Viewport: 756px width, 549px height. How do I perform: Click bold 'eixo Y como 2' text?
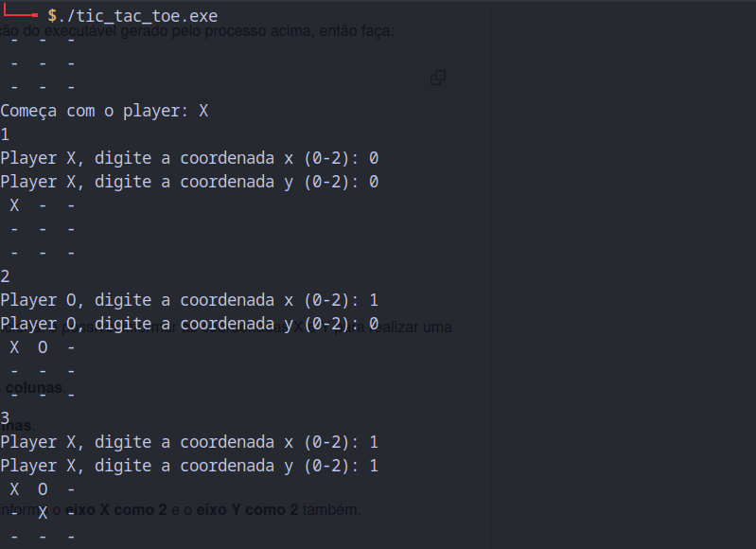pyautogui.click(x=247, y=509)
